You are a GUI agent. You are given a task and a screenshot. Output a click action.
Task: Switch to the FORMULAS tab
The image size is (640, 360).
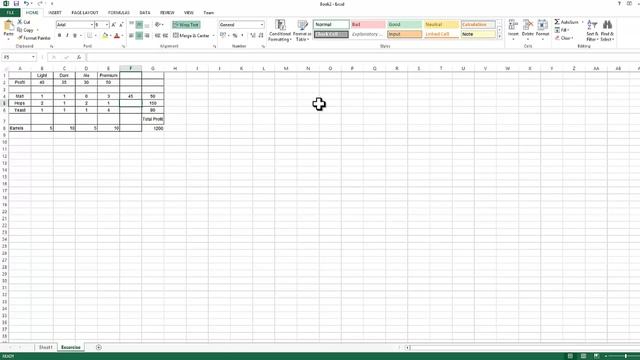pos(119,13)
